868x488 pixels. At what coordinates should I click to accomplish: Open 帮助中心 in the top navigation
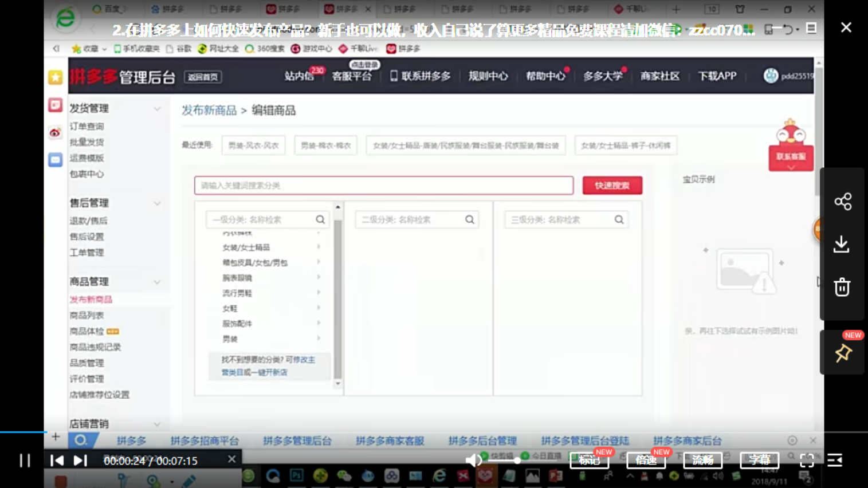(545, 76)
